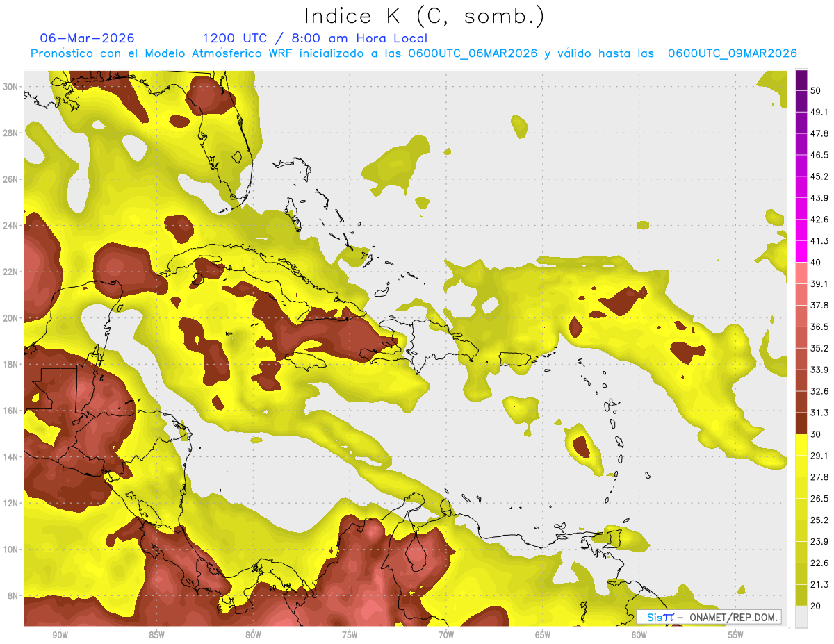834x644 pixels.
Task: Click the 12N latitude label
Action: tap(10, 503)
